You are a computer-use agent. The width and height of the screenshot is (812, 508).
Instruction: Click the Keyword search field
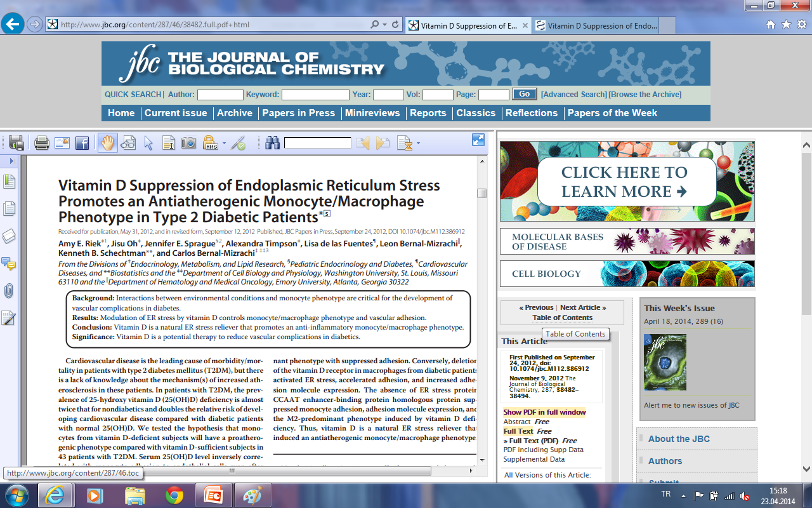click(315, 95)
